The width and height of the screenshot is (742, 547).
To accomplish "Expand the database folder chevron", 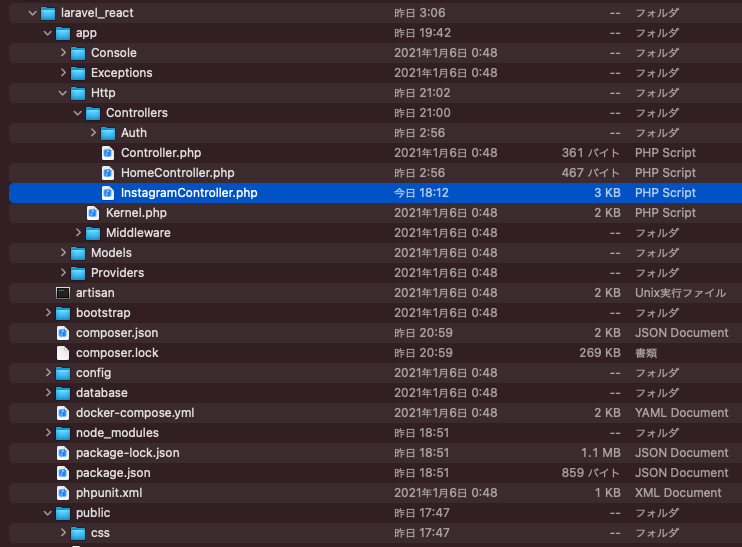I will tap(48, 392).
